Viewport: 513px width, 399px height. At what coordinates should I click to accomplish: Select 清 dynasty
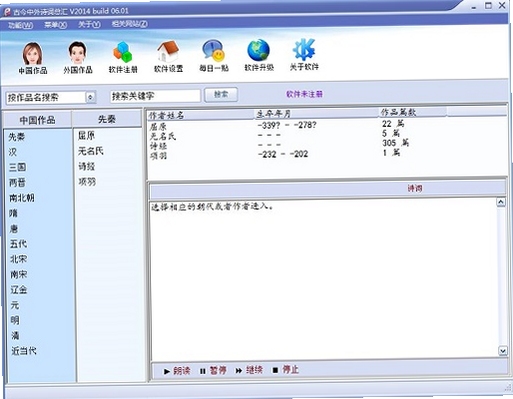tap(15, 335)
